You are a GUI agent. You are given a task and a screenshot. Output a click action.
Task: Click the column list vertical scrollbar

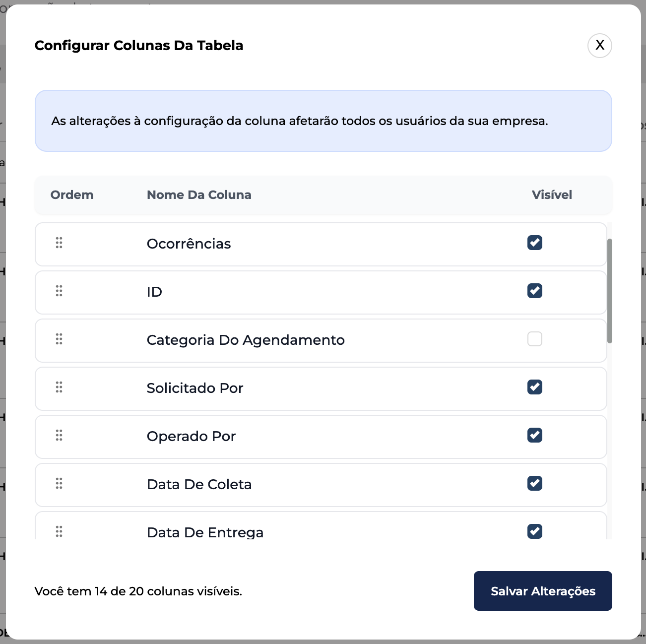610,291
